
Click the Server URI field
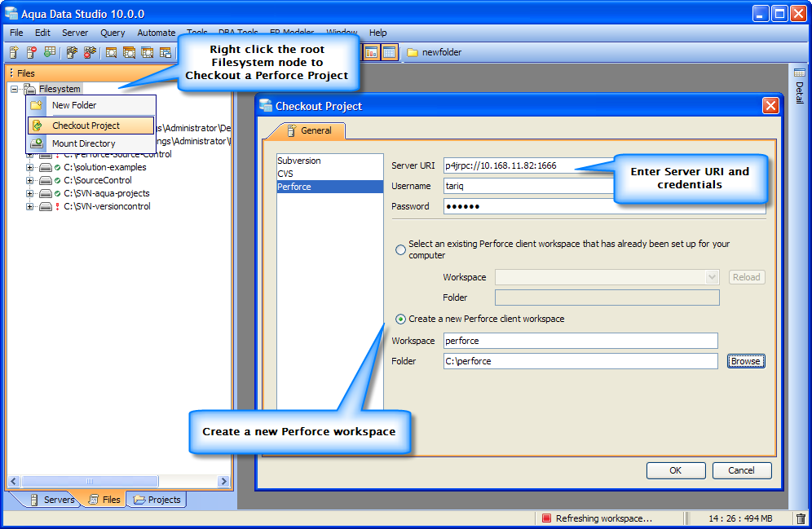coord(529,165)
